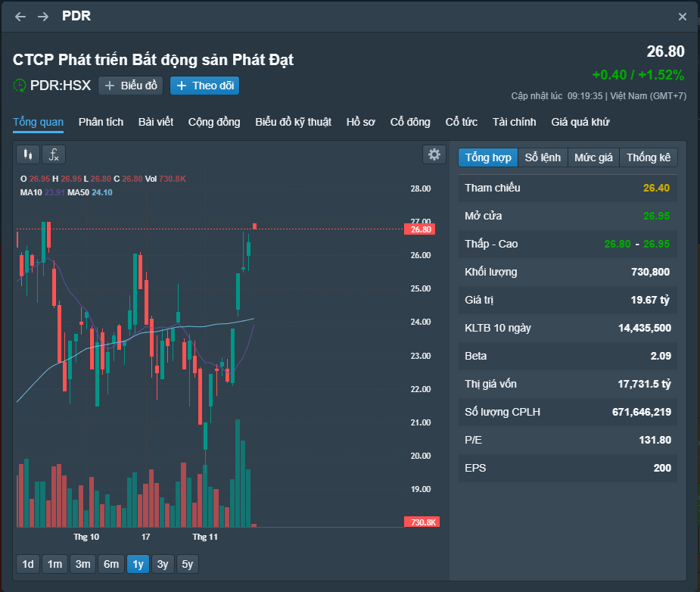Click the Khối lượng value 730,800
Viewport: 700px width, 592px height.
pyautogui.click(x=651, y=272)
